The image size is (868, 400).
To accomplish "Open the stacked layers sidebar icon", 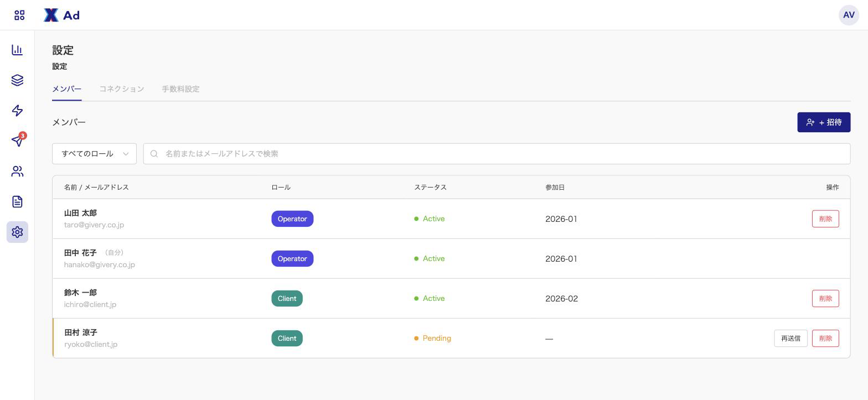I will click(x=17, y=80).
